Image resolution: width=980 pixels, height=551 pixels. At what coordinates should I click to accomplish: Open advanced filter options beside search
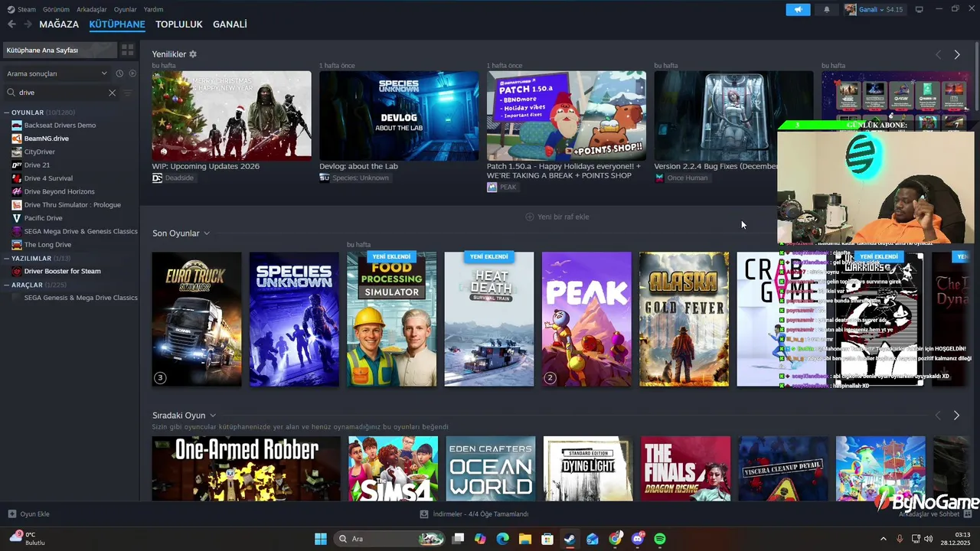click(128, 93)
